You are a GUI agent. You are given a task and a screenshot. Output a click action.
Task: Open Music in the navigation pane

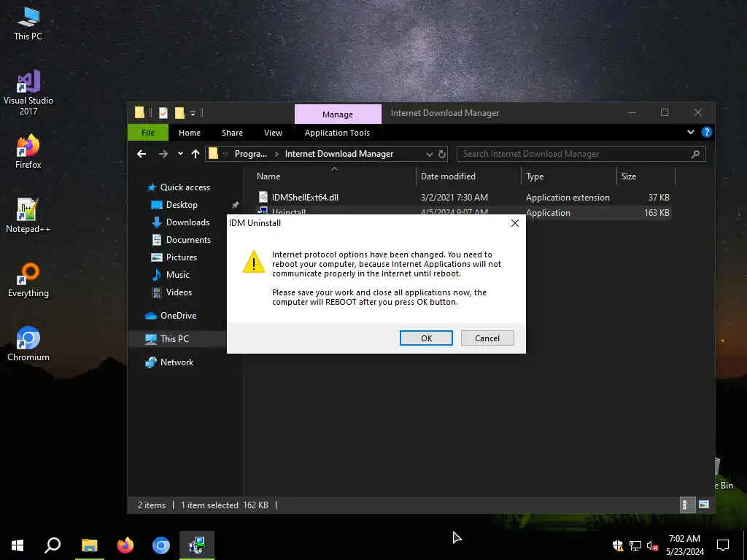point(177,275)
